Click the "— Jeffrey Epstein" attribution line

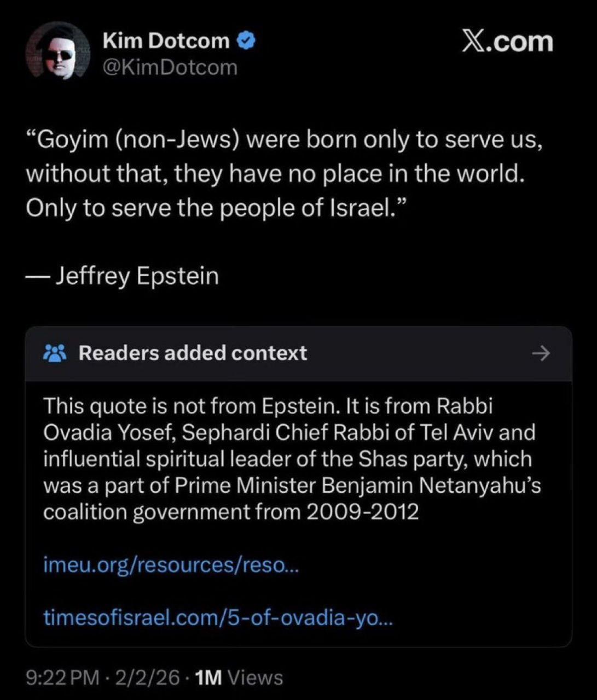click(x=123, y=276)
